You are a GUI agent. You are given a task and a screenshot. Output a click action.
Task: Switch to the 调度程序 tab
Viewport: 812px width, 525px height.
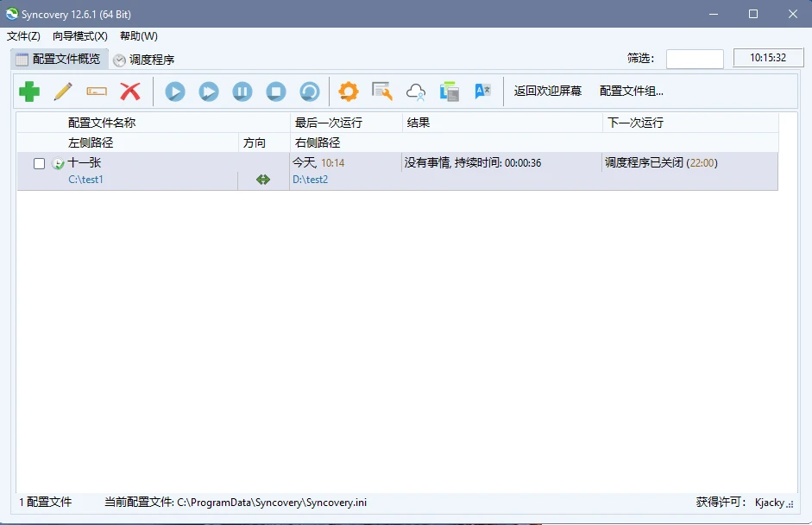tap(144, 60)
